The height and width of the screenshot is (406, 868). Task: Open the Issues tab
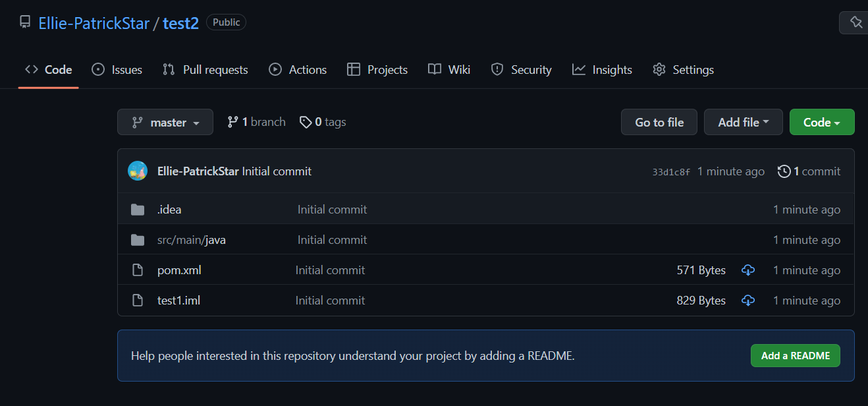pyautogui.click(x=117, y=69)
